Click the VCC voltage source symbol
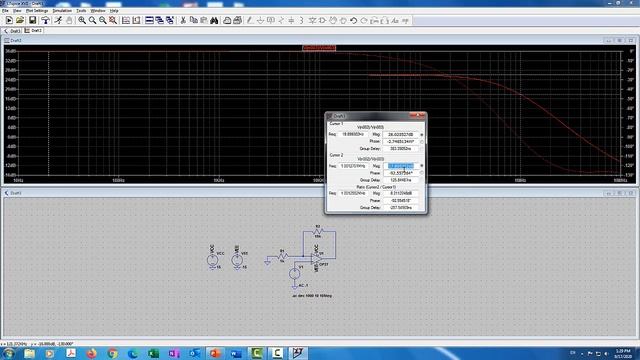This screenshot has height=360, width=640. 212,260
